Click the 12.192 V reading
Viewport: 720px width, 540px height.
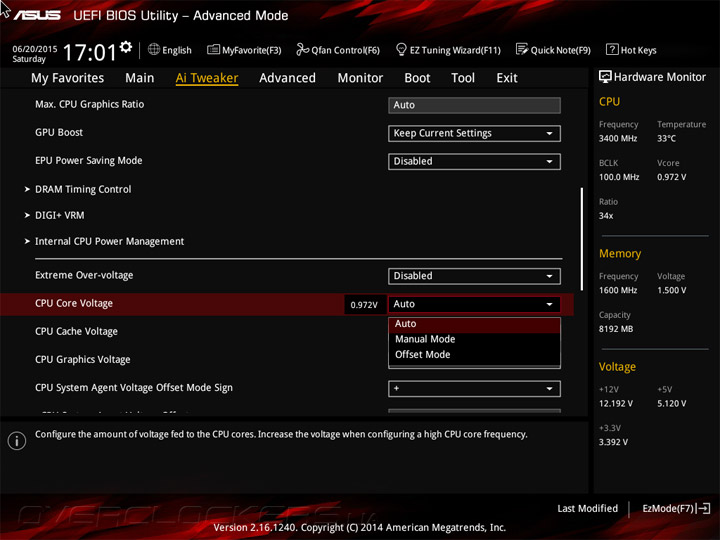coord(616,403)
